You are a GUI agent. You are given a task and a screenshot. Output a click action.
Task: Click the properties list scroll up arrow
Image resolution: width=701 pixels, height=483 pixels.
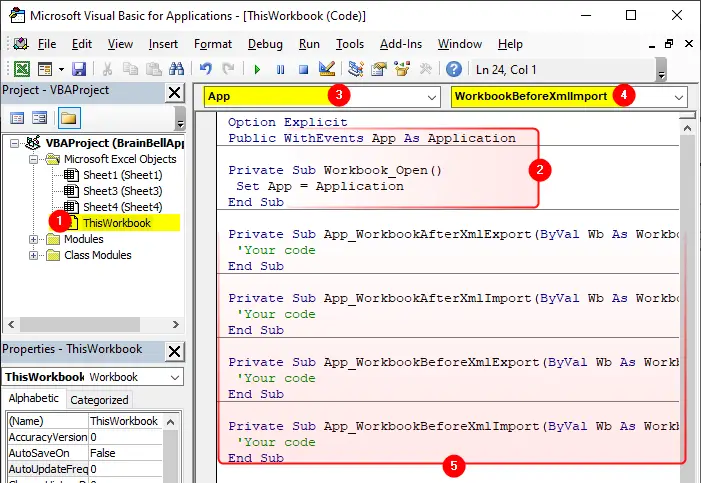[170, 422]
